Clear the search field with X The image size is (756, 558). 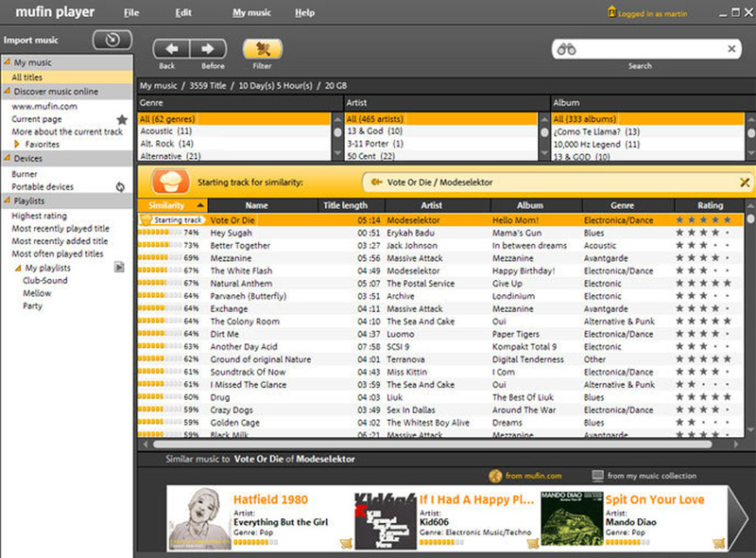click(731, 49)
